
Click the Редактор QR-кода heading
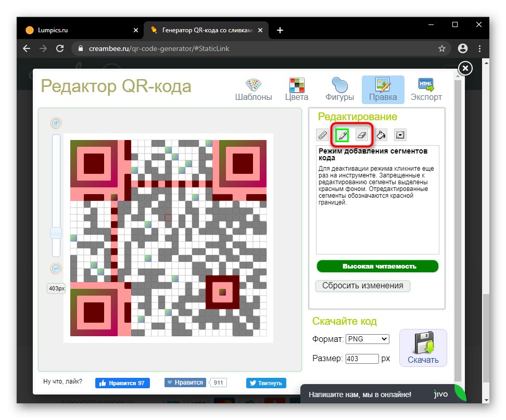pos(116,86)
